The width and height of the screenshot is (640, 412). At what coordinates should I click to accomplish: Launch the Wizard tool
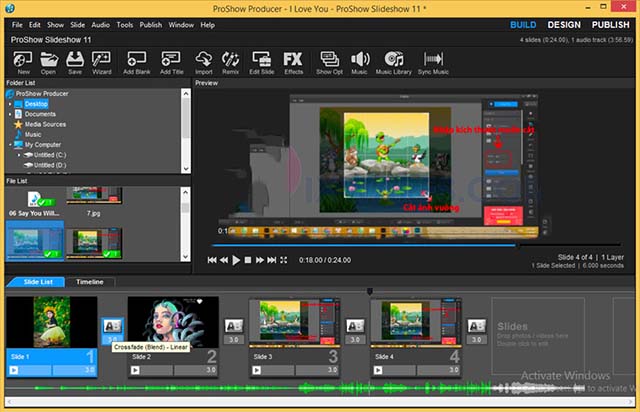101,63
